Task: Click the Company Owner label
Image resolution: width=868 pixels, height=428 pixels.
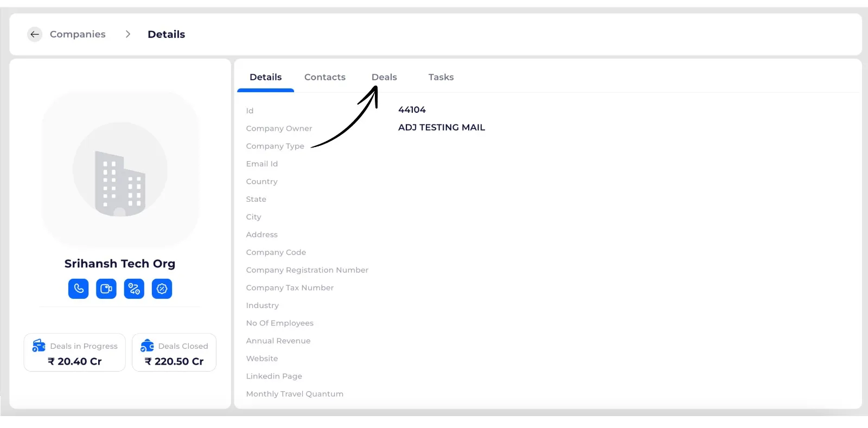Action: click(x=279, y=129)
